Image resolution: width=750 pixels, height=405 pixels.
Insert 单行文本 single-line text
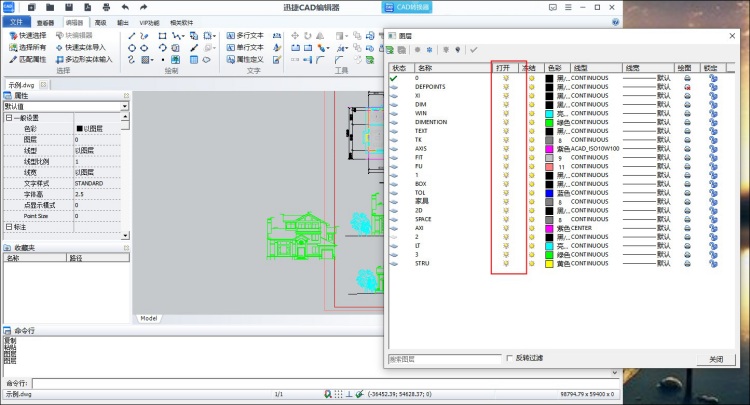[245, 47]
